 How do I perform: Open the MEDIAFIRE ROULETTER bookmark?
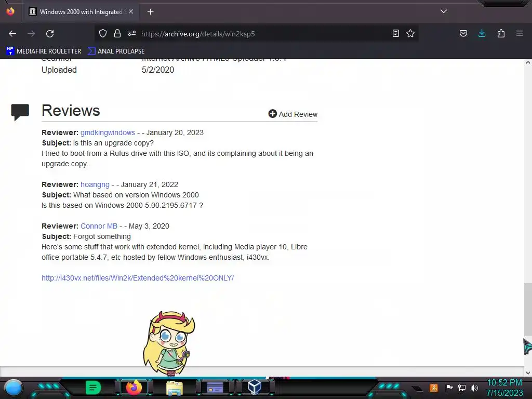[44, 51]
